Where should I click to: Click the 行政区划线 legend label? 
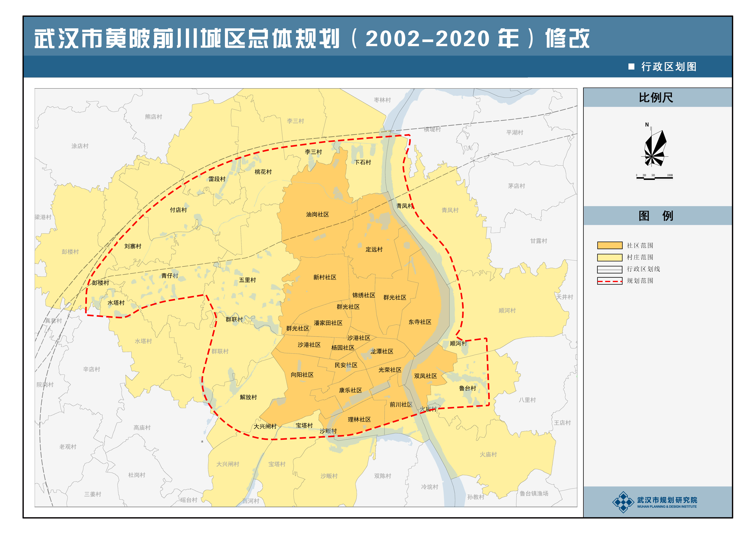tap(643, 269)
